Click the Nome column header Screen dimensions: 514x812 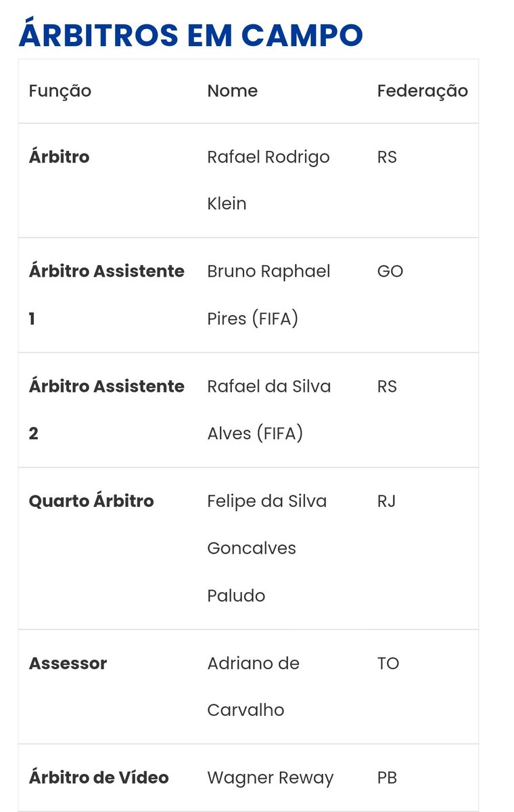point(232,91)
